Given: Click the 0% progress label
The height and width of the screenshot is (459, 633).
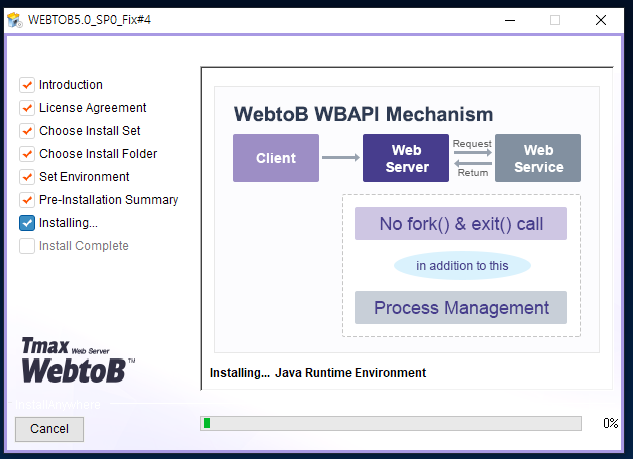Looking at the screenshot, I should [610, 423].
